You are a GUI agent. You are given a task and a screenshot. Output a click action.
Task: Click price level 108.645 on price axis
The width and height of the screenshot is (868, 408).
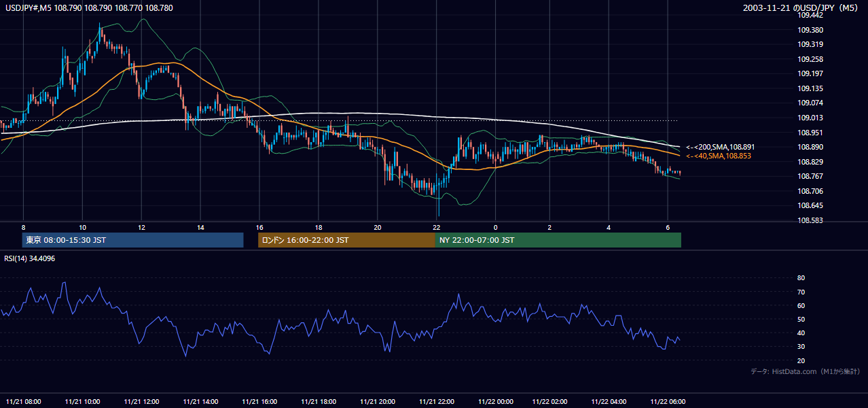[810, 205]
